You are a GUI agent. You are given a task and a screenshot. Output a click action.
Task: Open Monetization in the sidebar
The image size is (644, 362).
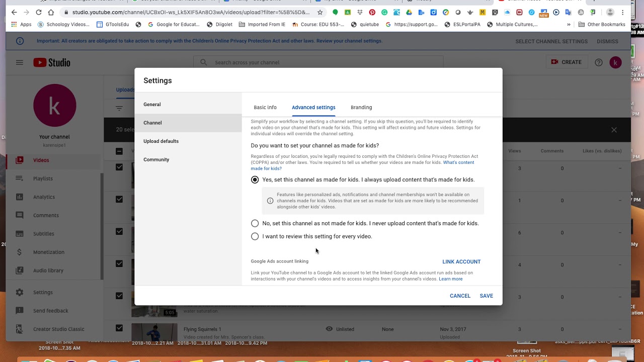[x=48, y=252]
